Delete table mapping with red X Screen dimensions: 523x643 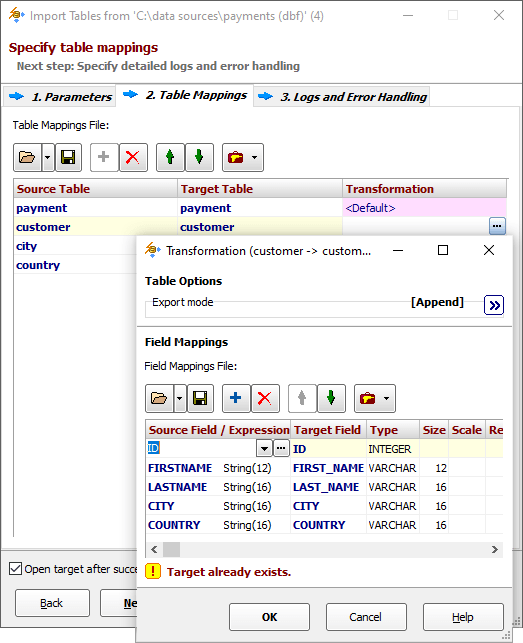133,157
